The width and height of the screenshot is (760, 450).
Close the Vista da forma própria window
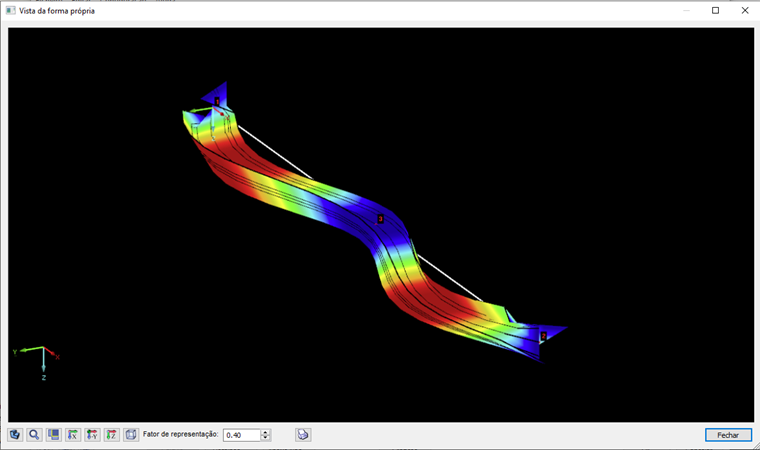point(745,11)
